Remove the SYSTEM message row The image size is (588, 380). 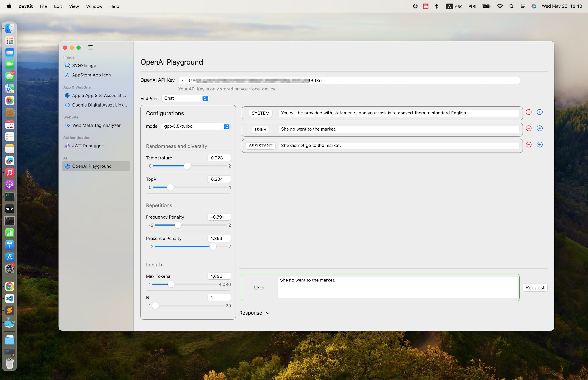coord(529,112)
